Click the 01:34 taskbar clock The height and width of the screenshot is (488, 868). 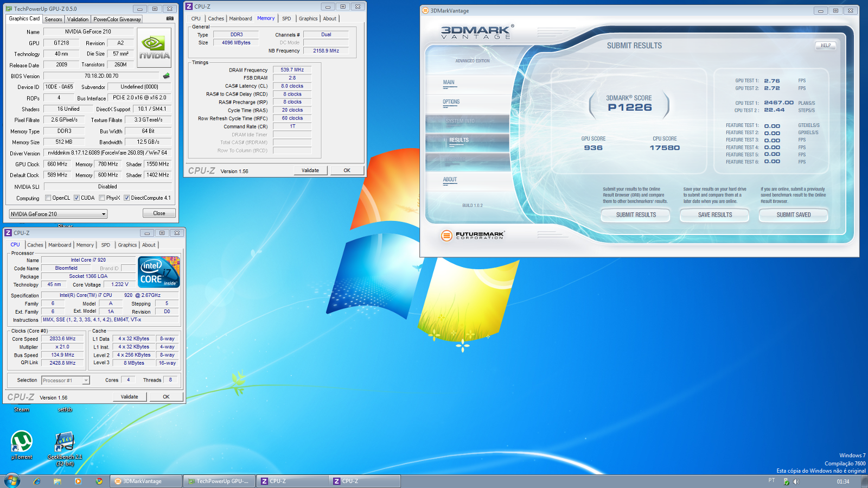tap(843, 481)
